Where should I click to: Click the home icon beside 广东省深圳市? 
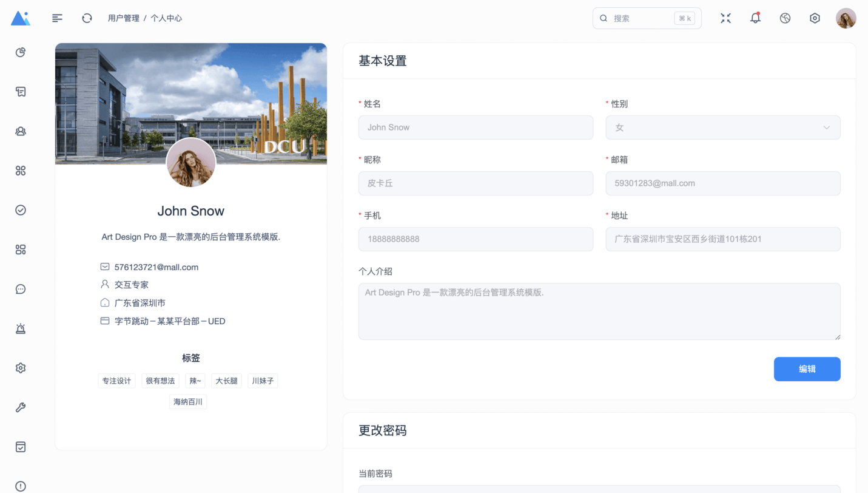(105, 302)
